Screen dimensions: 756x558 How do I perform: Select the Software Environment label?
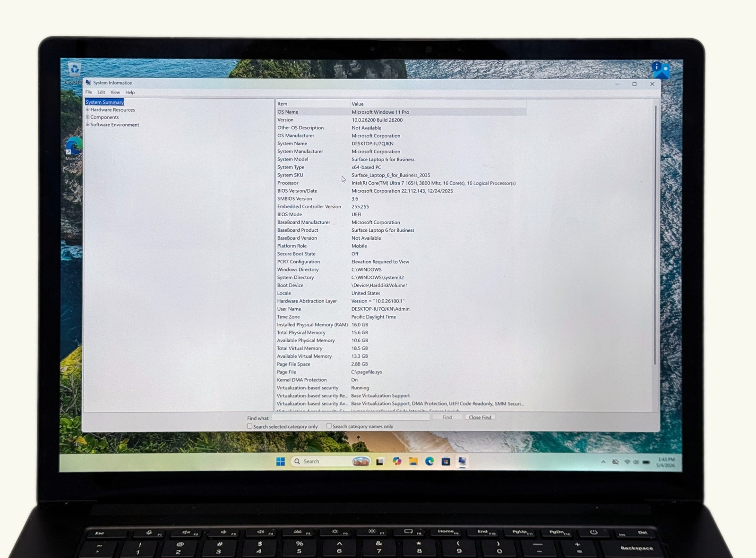pyautogui.click(x=115, y=125)
